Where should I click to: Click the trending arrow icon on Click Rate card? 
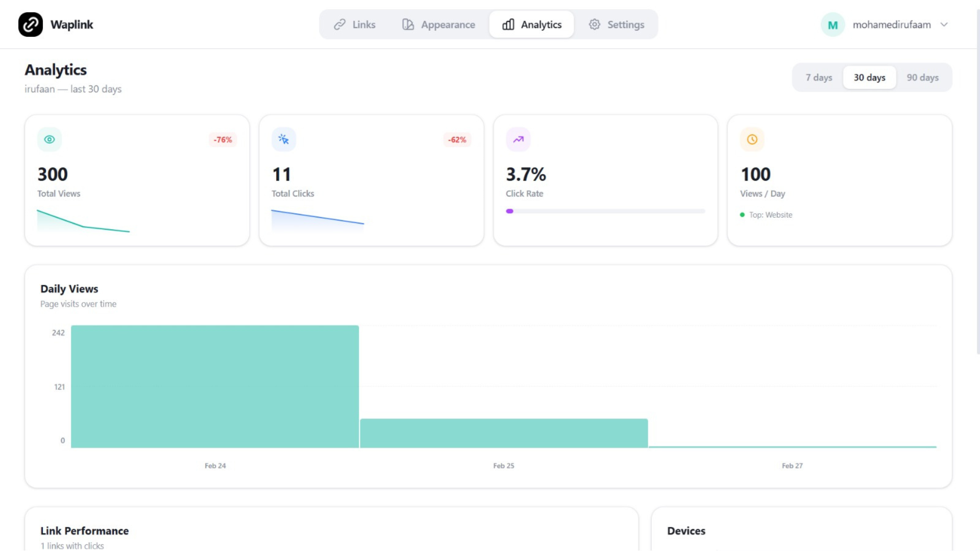pos(518,139)
